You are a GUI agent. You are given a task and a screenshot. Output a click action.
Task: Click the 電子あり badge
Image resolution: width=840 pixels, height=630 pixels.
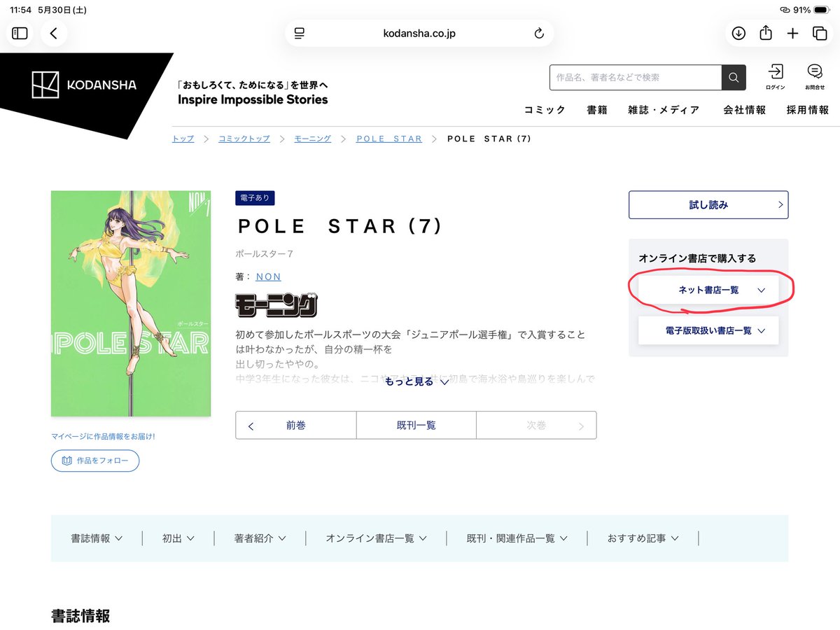pyautogui.click(x=255, y=198)
